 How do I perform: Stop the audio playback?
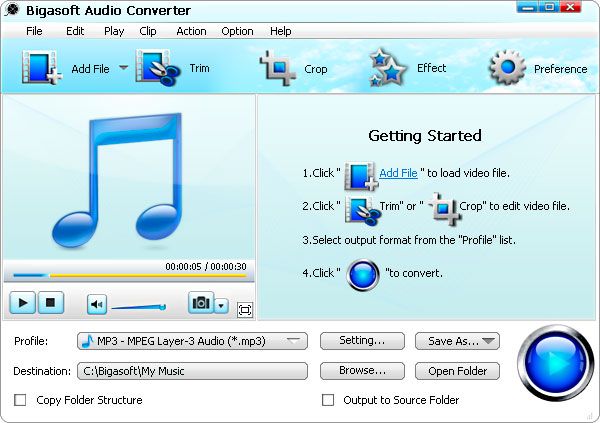pos(50,303)
